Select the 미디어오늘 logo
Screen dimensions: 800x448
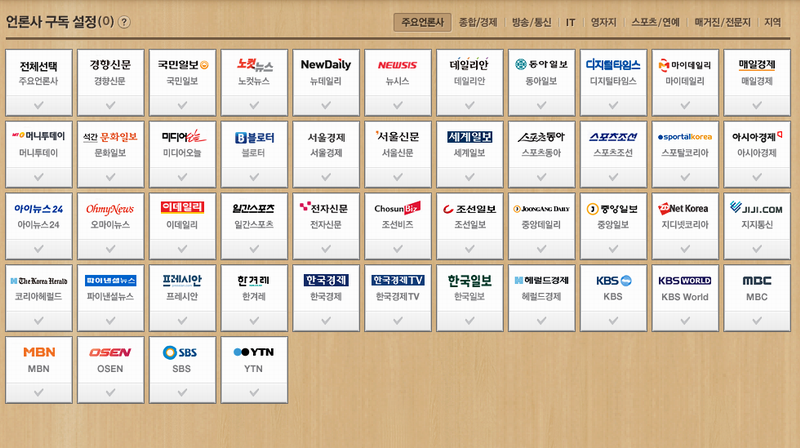pos(184,136)
